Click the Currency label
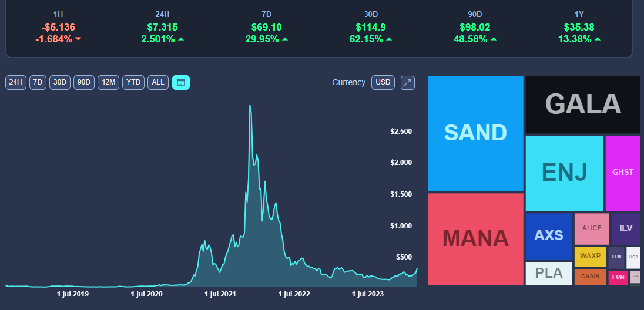The width and height of the screenshot is (644, 310). pos(348,83)
